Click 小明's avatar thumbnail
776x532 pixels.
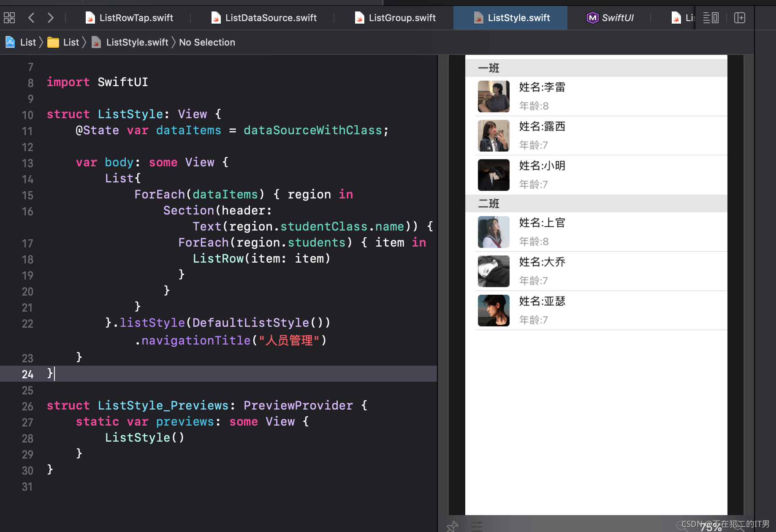click(494, 175)
